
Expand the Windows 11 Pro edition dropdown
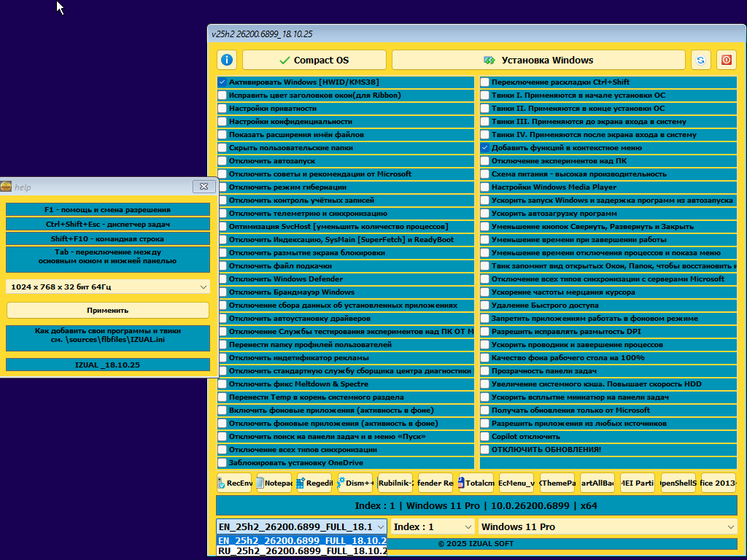[608, 526]
